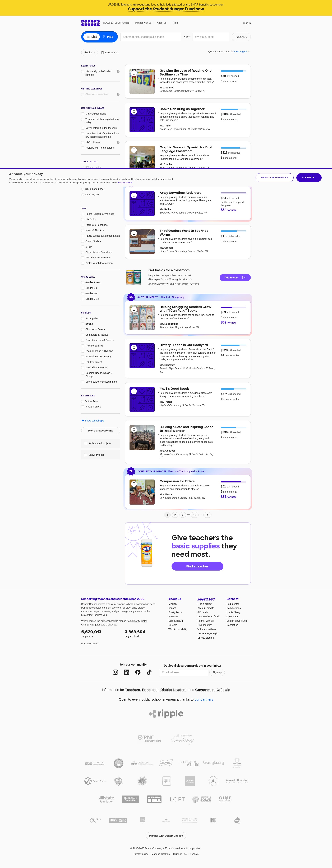Bookmark Third Graders Want to Eat Fried Worms project
This screenshot has width=332, height=868.
[x=134, y=233]
